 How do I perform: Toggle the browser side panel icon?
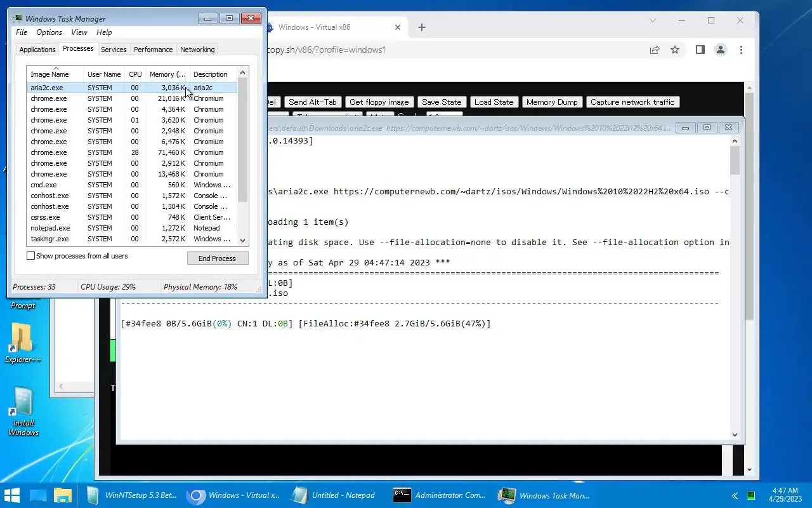(x=700, y=50)
